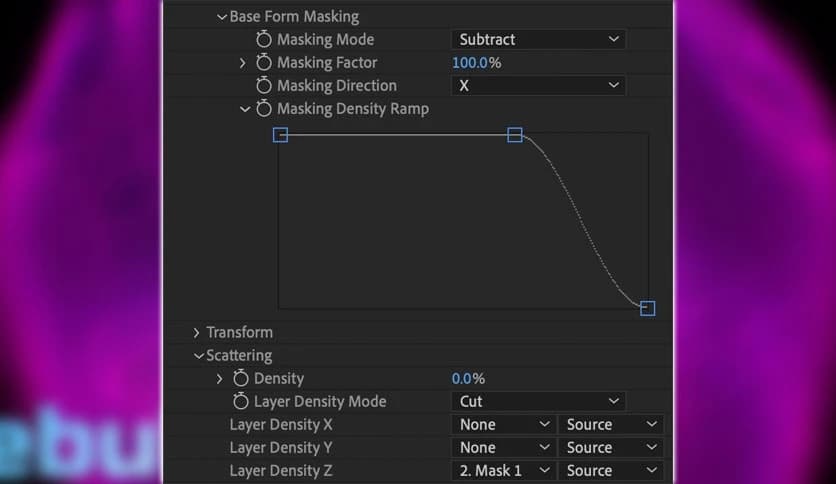Collapse the Base Form Masking group
This screenshot has height=484, width=836.
pyautogui.click(x=222, y=17)
